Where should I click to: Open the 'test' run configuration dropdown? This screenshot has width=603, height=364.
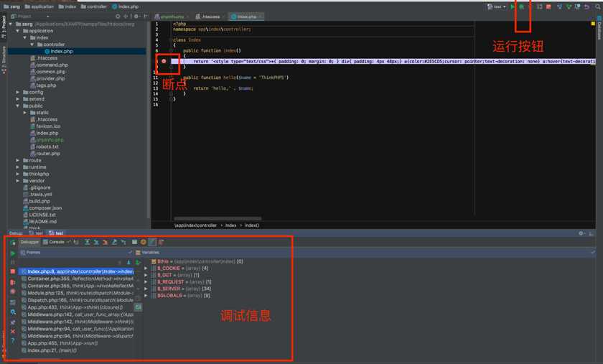coord(497,6)
